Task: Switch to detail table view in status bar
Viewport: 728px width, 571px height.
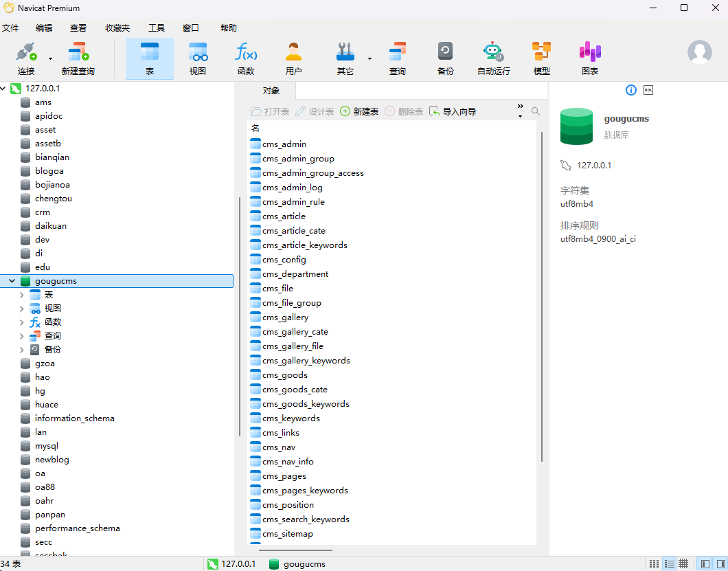Action: [x=683, y=563]
